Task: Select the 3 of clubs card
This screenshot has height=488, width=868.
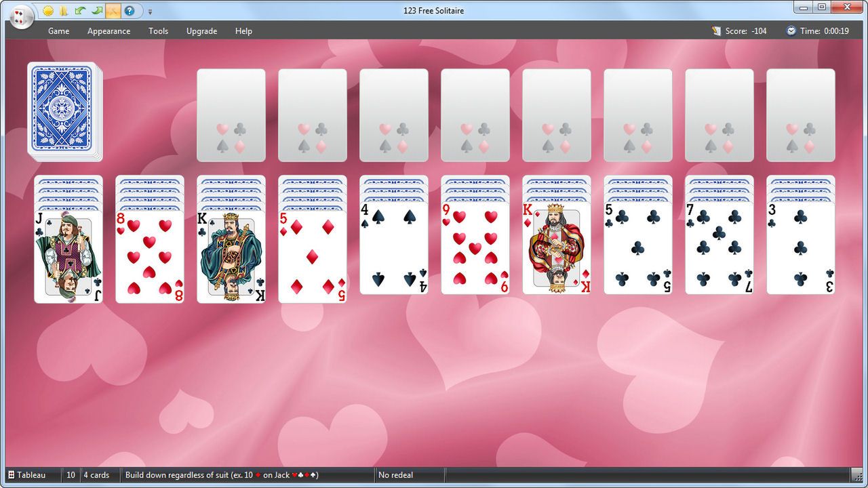Action: tap(801, 248)
